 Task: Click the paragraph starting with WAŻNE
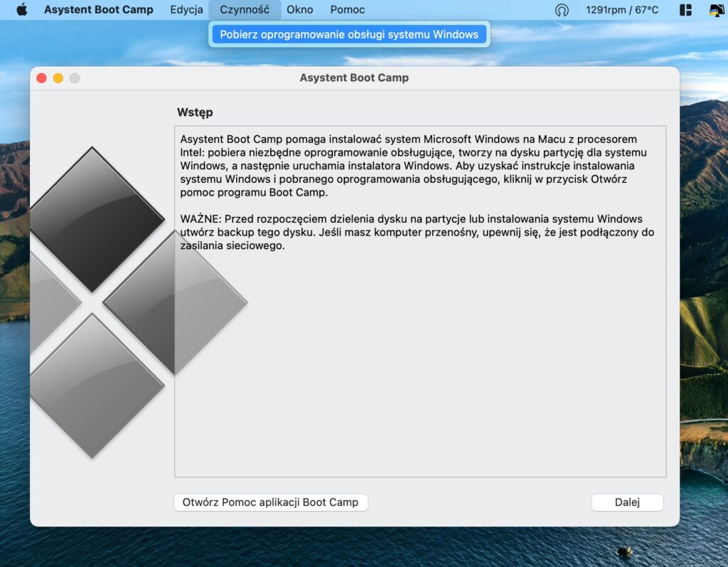click(417, 233)
